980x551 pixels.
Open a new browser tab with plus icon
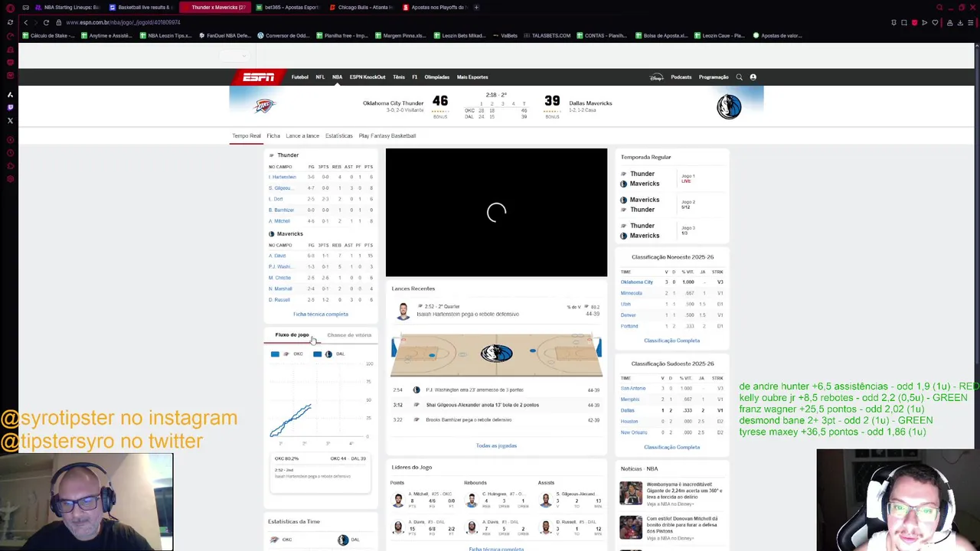476,7
